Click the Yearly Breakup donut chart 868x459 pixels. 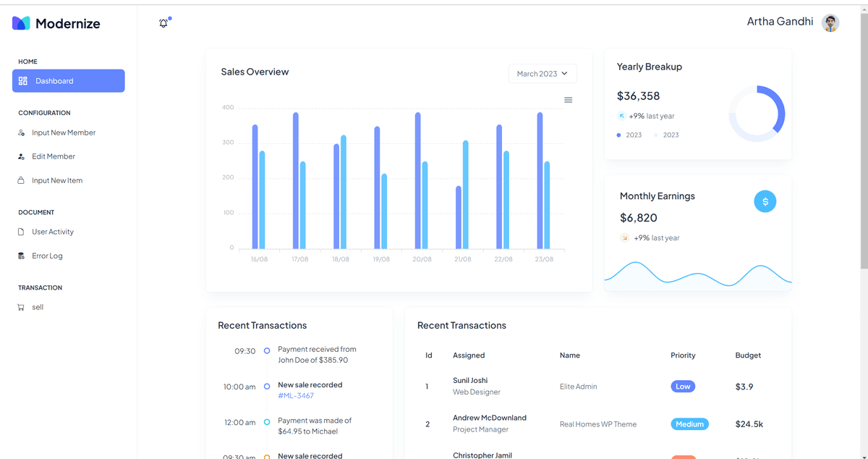757,114
